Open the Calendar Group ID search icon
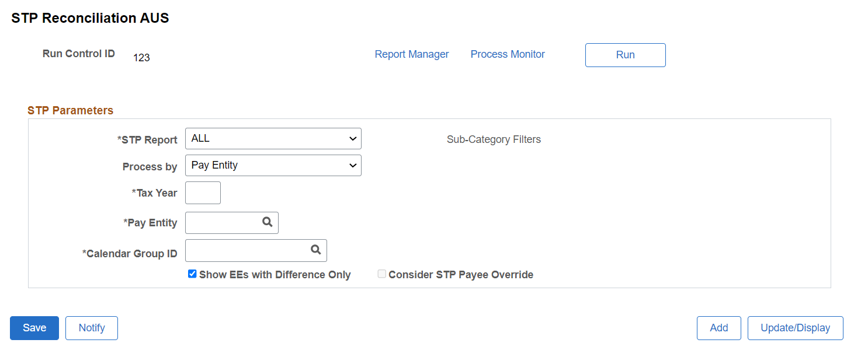Viewport: 868px width, 350px height. [315, 250]
